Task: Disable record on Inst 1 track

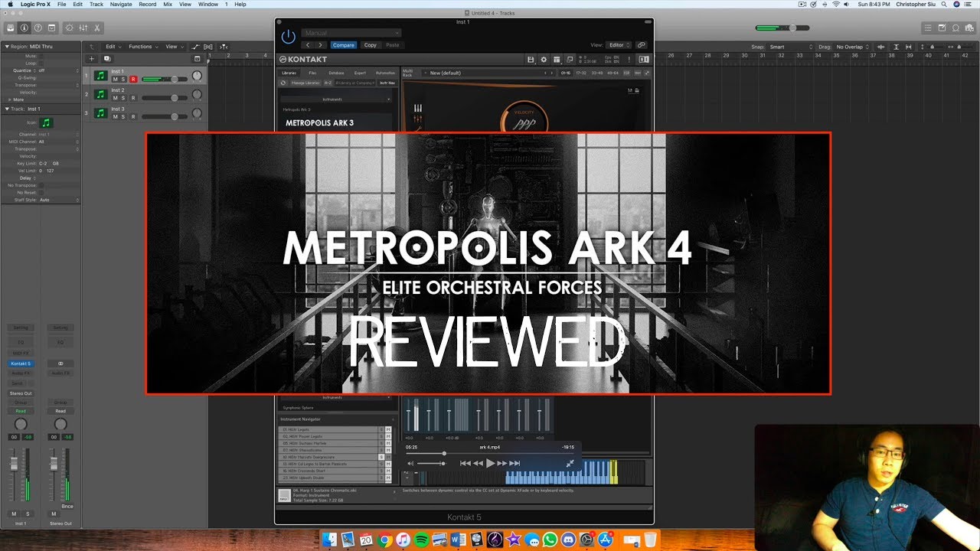Action: click(133, 79)
